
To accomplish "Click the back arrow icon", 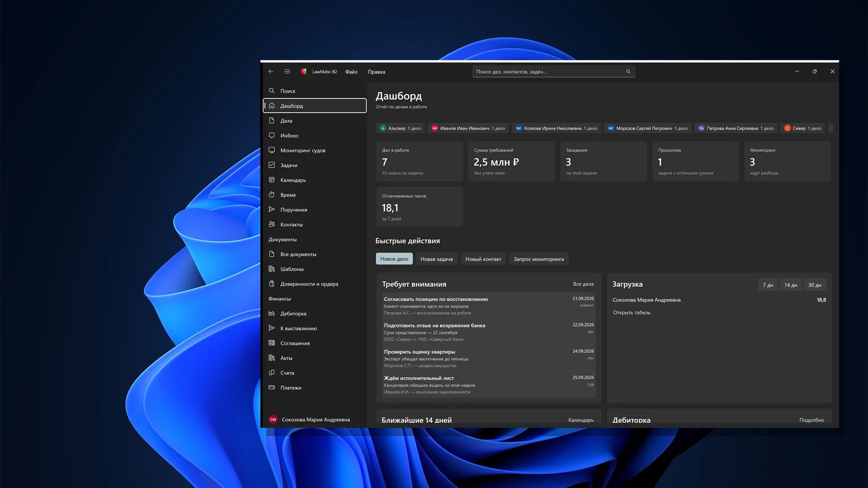I will tap(271, 71).
